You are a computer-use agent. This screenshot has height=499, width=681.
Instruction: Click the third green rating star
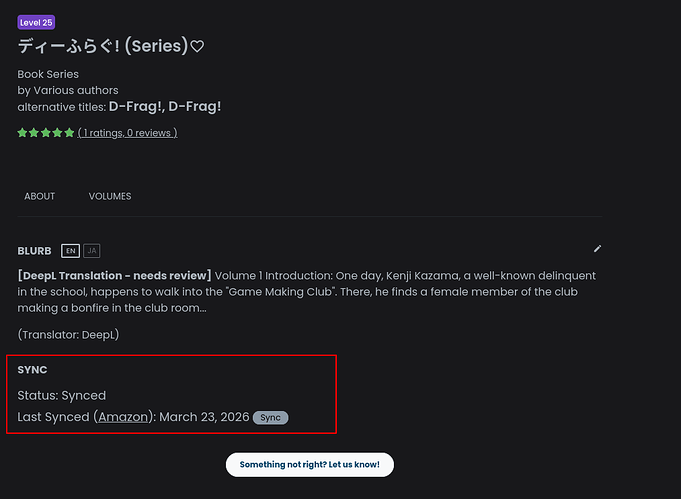point(46,132)
